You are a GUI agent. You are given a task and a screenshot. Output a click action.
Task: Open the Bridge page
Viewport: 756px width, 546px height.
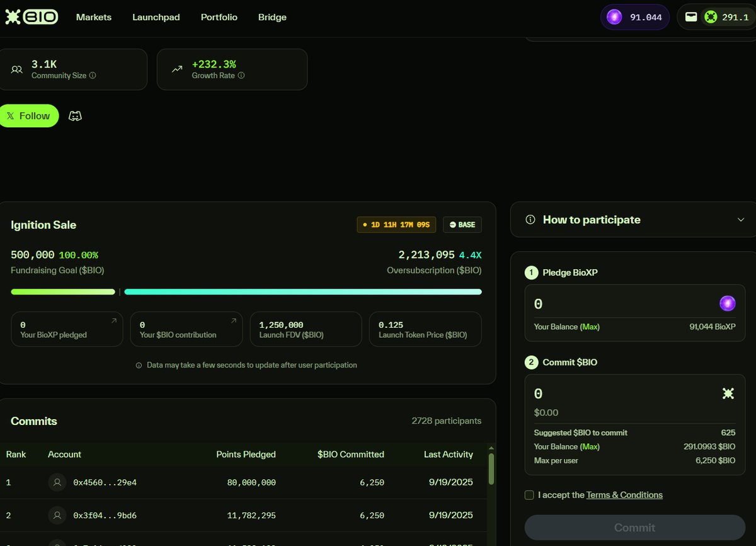click(272, 17)
